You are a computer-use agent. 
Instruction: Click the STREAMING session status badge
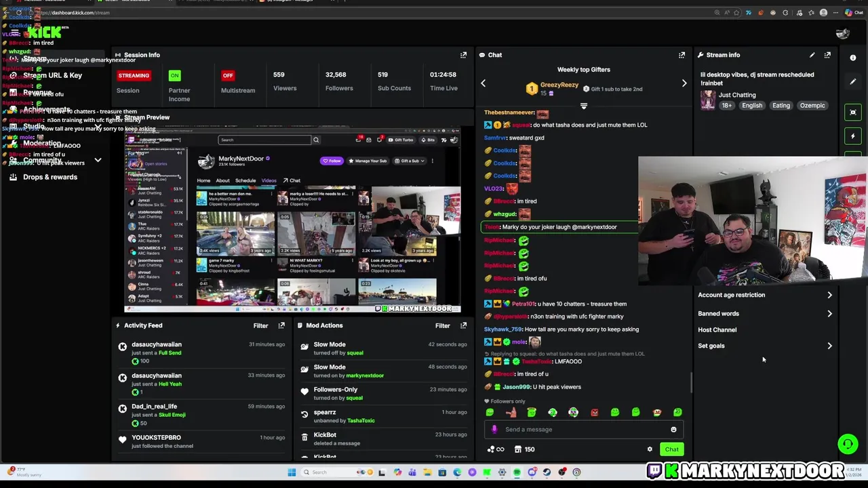click(134, 75)
